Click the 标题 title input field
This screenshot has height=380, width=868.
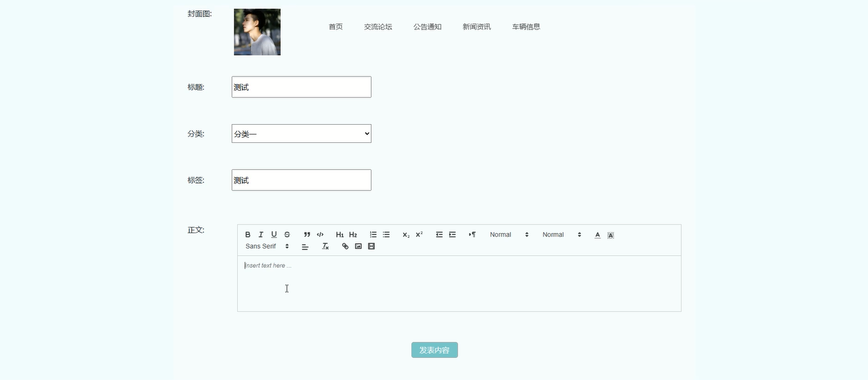301,87
